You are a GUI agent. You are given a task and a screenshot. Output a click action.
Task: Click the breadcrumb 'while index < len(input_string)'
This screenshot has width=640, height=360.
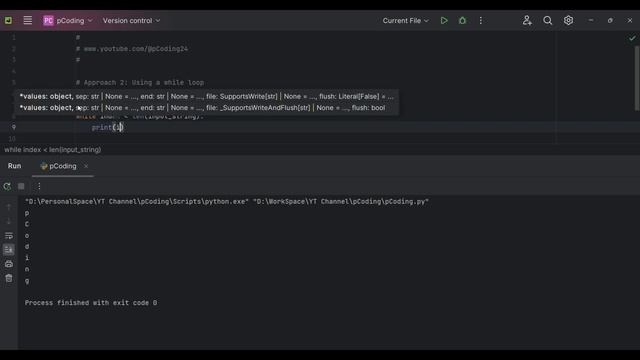click(x=53, y=150)
